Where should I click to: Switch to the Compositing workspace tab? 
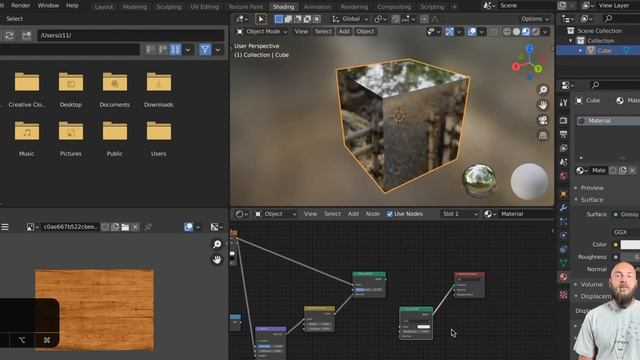click(394, 7)
